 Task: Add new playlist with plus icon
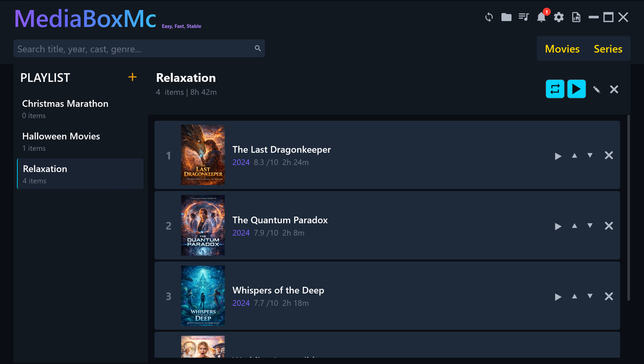pos(132,77)
